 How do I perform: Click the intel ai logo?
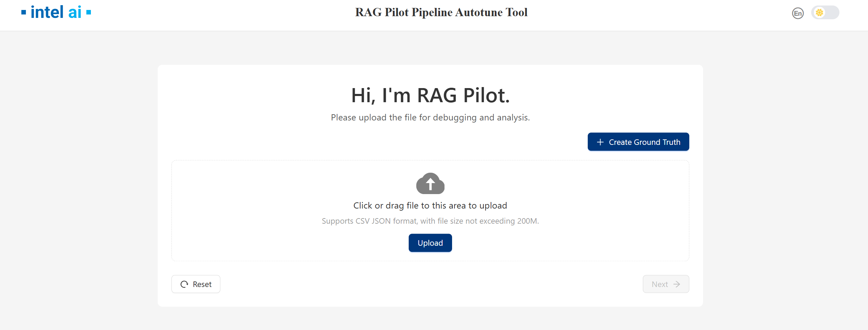[56, 12]
